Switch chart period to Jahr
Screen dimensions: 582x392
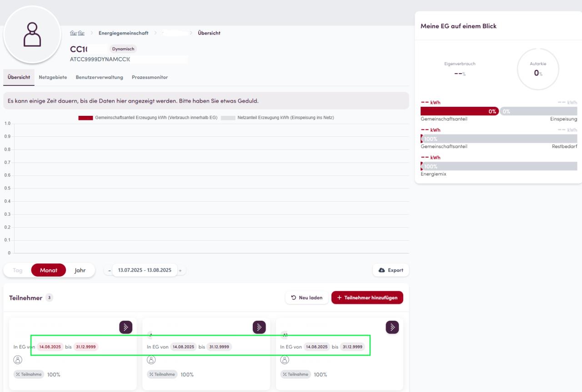(x=80, y=270)
